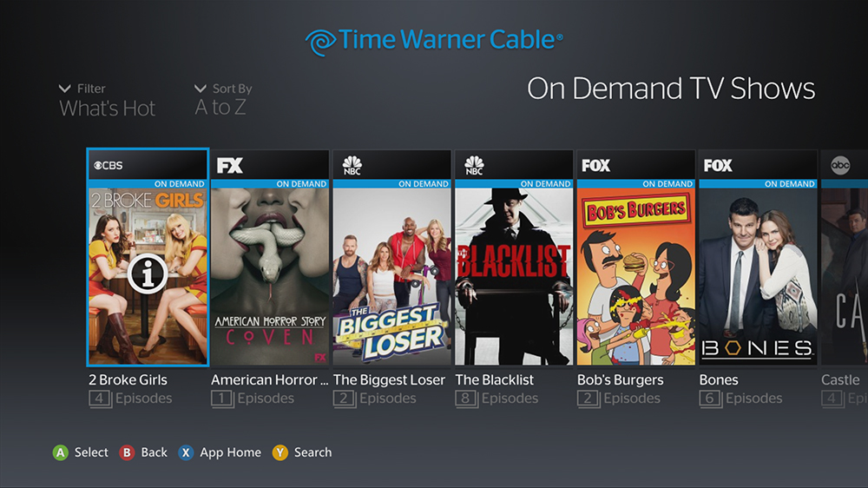This screenshot has height=488, width=868.
Task: Click the Bones title link
Action: [x=719, y=380]
